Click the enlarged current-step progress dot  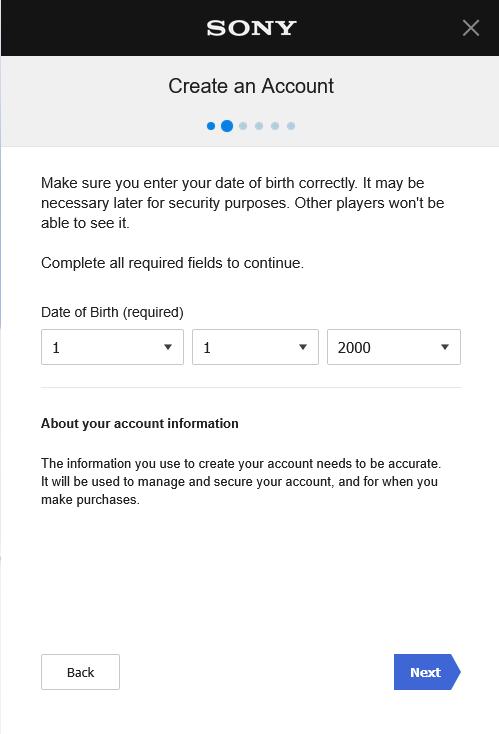click(227, 126)
